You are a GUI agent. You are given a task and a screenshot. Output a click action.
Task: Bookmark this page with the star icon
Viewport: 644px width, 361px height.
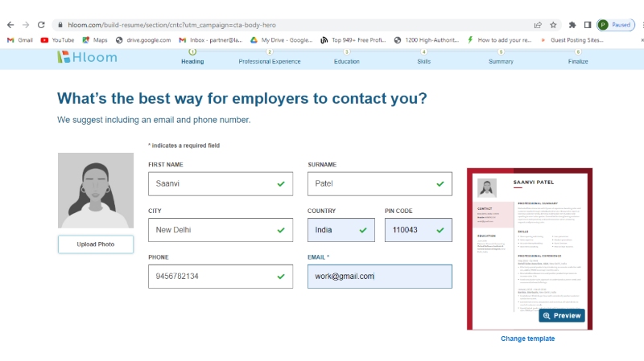coord(553,25)
